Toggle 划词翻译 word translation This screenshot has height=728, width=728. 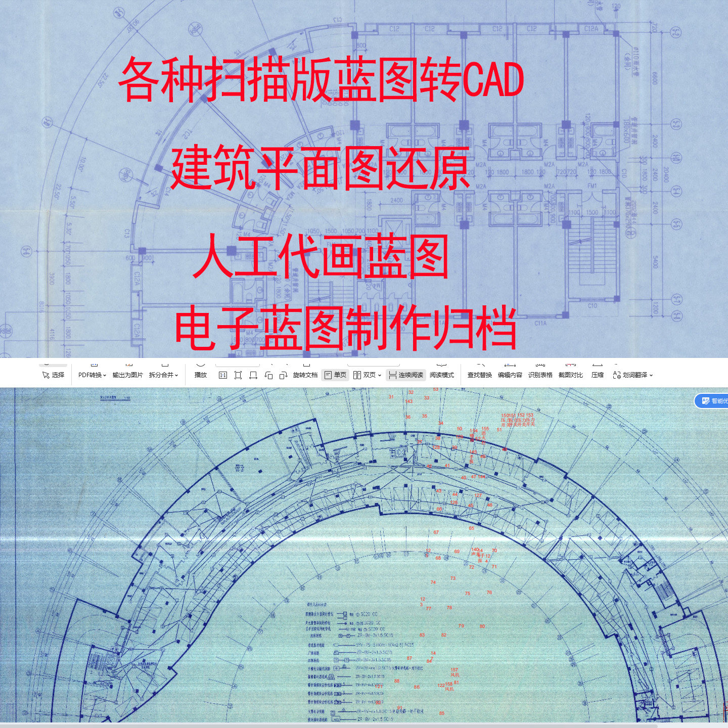point(630,375)
